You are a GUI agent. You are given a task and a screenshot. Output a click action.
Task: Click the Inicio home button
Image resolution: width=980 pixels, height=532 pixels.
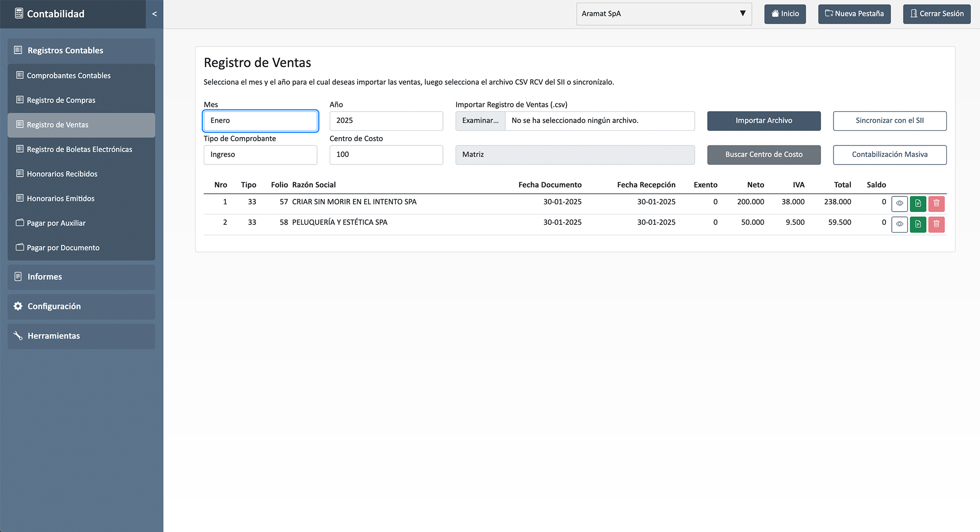click(785, 14)
